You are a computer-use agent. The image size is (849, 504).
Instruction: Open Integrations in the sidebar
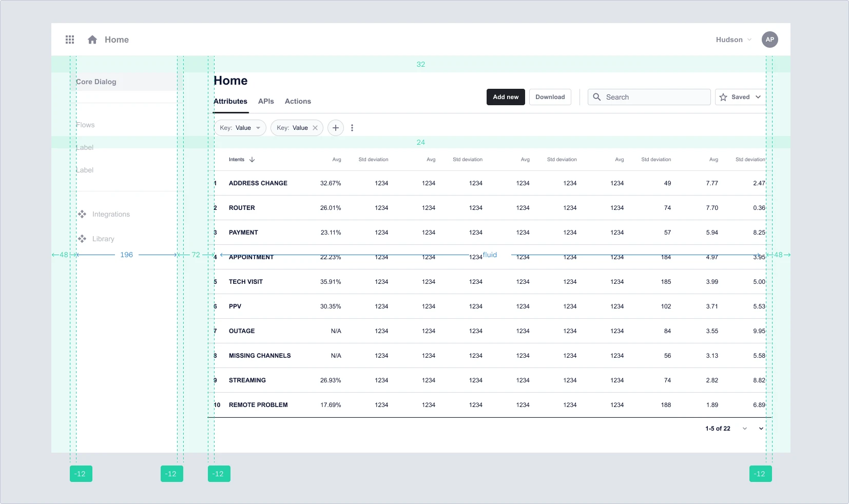click(111, 214)
